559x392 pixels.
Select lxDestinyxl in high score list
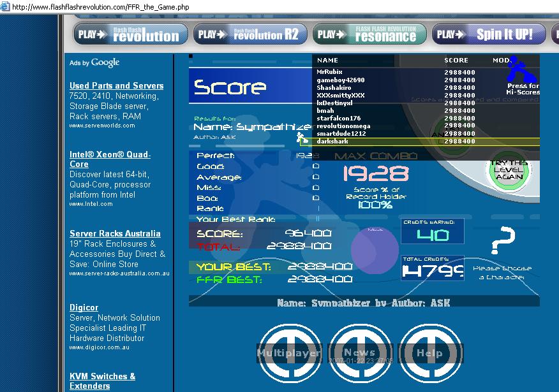pos(426,103)
